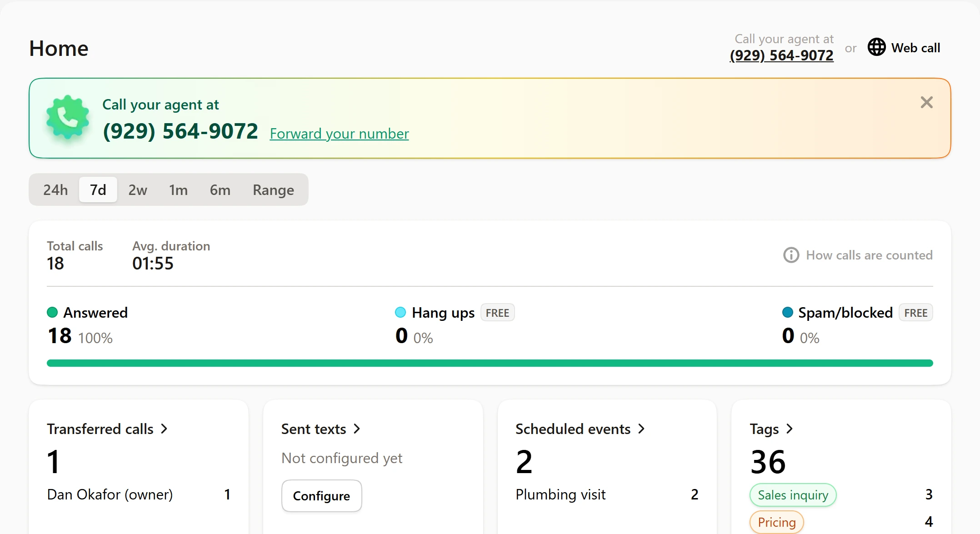Expand the Transferred calls chevron

pos(165,429)
